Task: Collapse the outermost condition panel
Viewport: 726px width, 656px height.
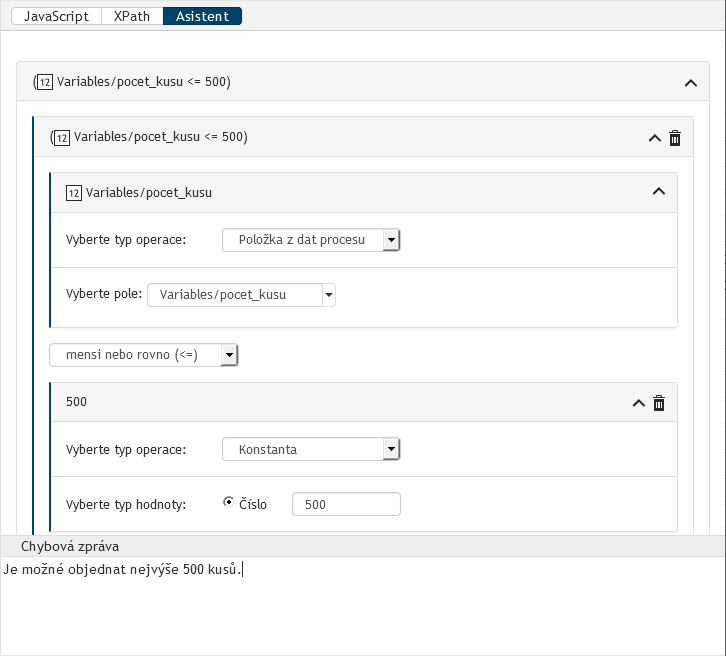Action: [690, 83]
